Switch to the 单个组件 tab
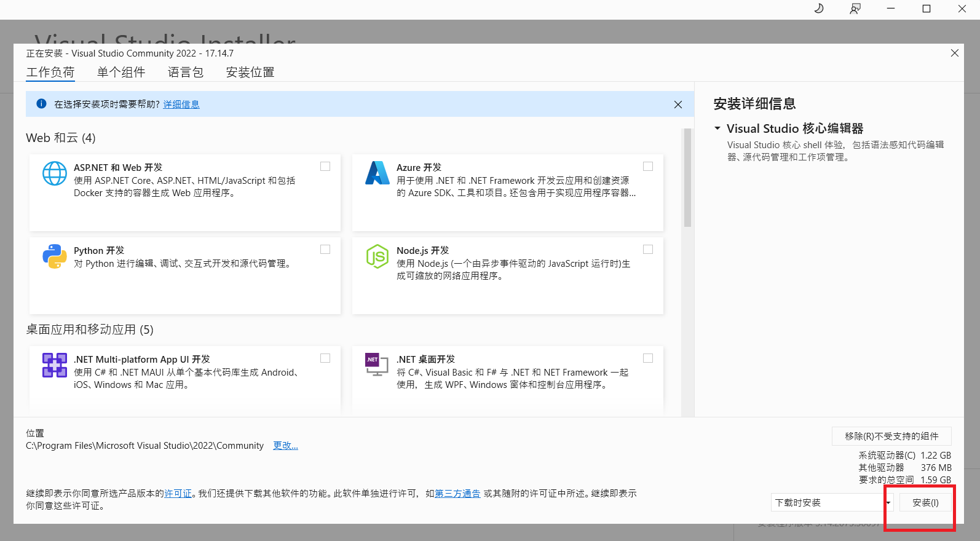 pyautogui.click(x=121, y=73)
